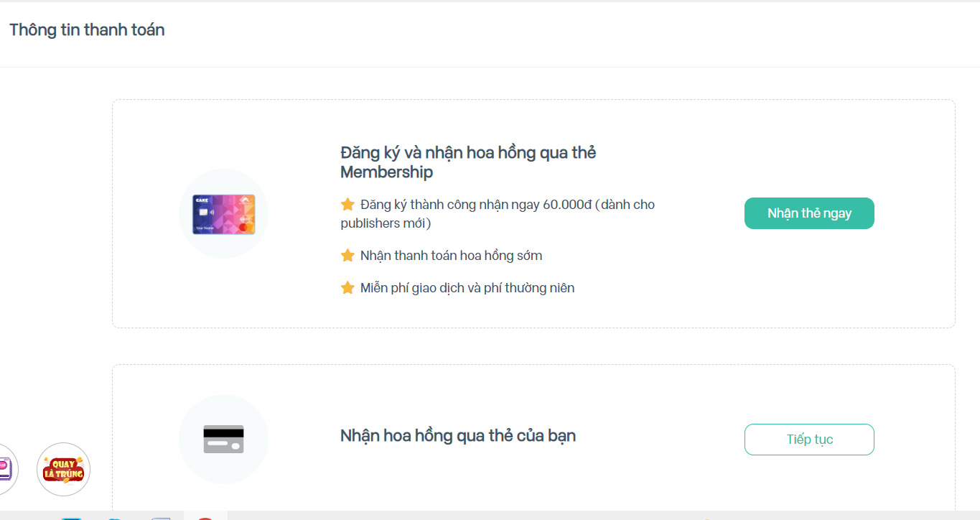Click the blue window app icon on the taskbar
Viewport: 980px width, 520px height.
(162, 517)
